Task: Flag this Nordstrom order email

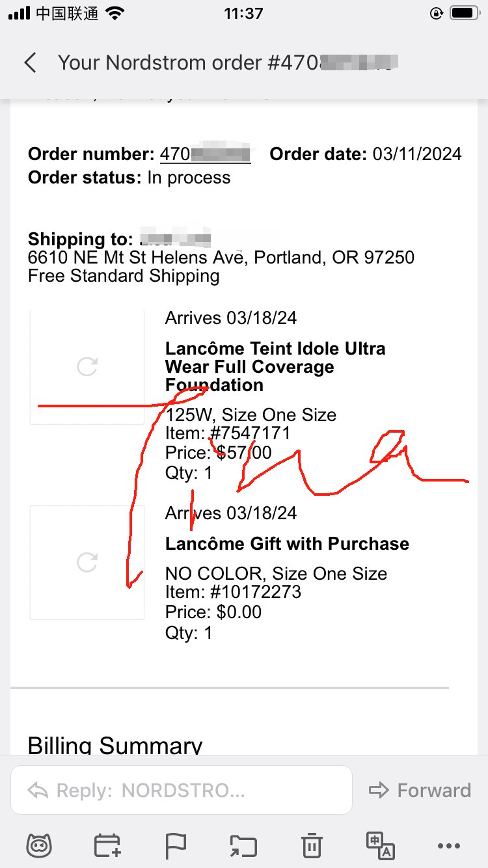Action: [x=176, y=845]
